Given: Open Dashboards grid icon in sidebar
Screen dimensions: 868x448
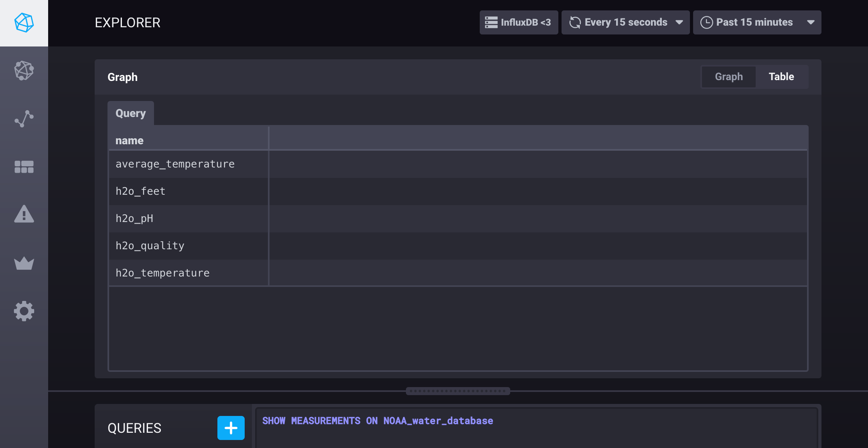Looking at the screenshot, I should pos(24,167).
